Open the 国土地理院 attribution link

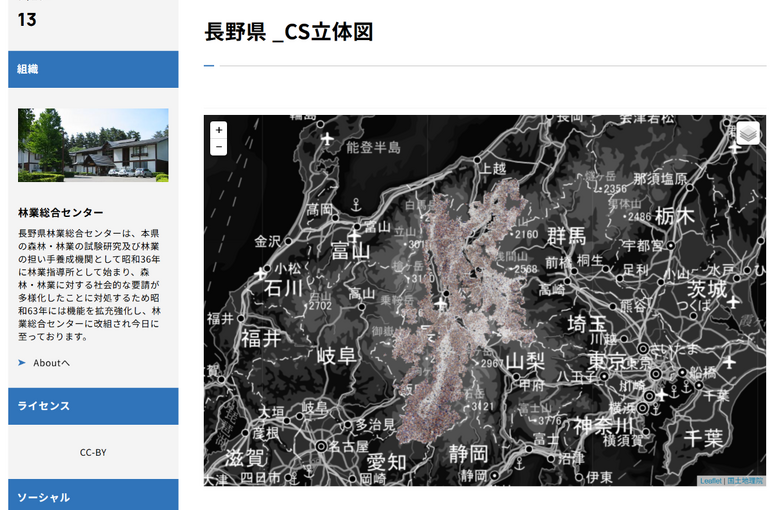[745, 481]
